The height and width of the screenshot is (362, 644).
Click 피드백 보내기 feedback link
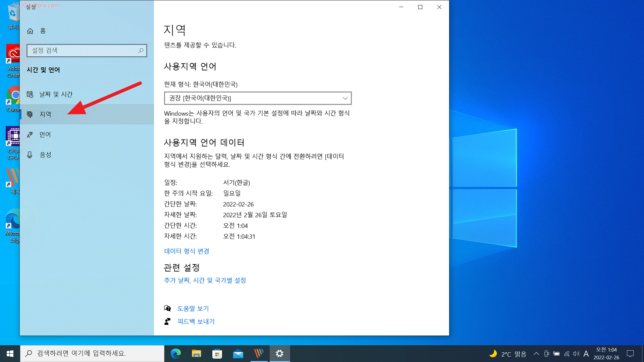tap(196, 321)
